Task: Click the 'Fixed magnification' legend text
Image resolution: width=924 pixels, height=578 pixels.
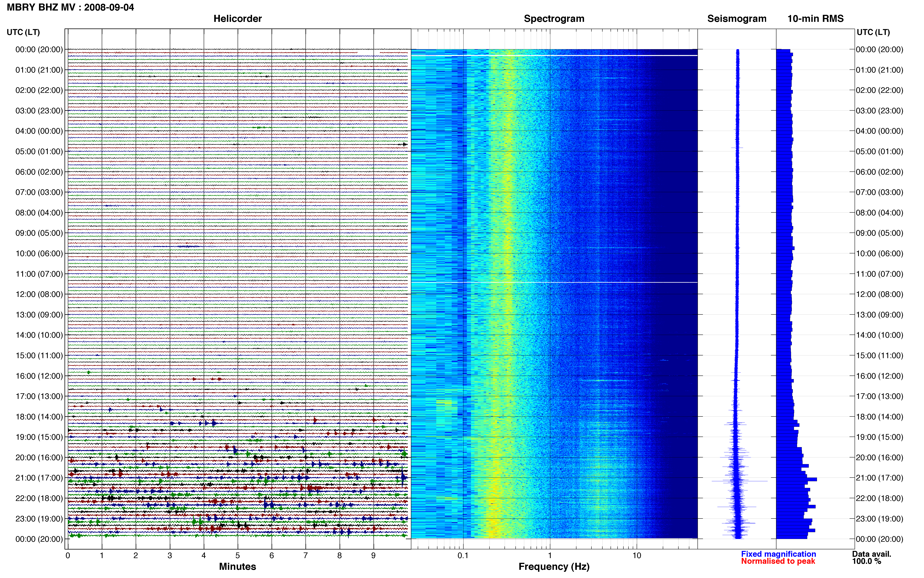Action: tap(778, 554)
